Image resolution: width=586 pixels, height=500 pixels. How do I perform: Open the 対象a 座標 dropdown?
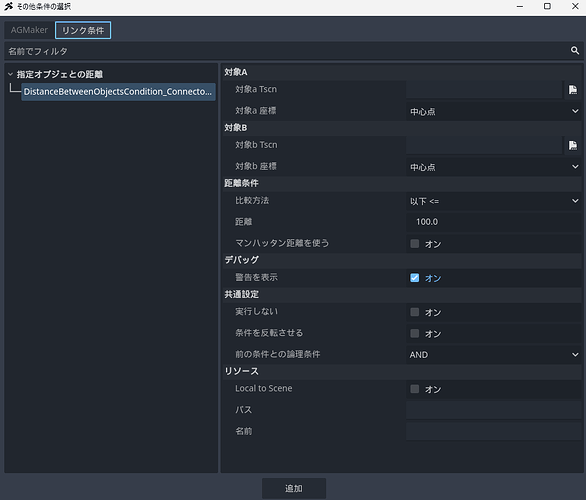pyautogui.click(x=493, y=111)
